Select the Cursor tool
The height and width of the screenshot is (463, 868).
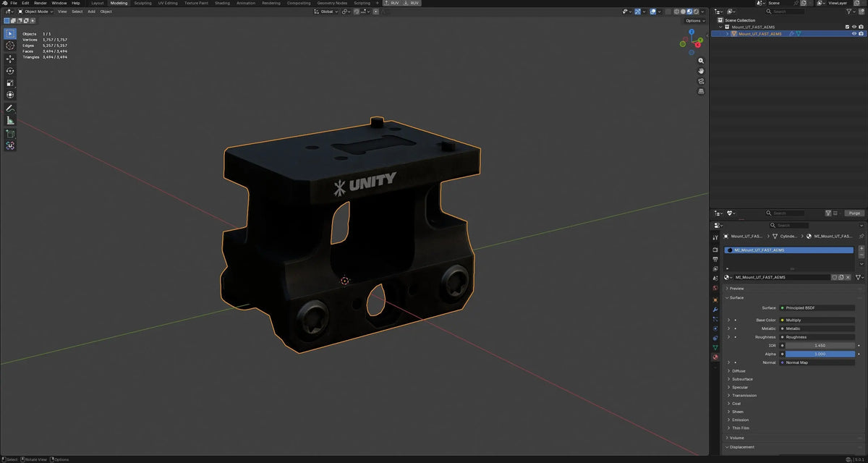(10, 46)
